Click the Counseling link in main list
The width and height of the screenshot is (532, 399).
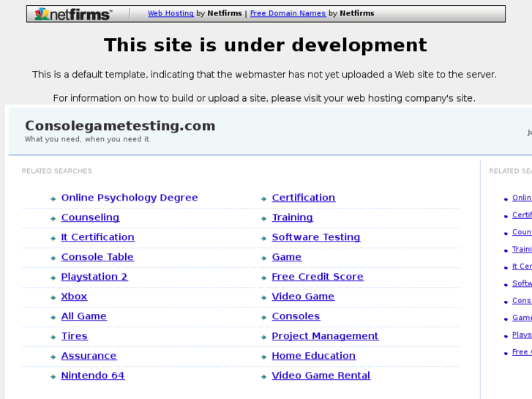click(90, 217)
